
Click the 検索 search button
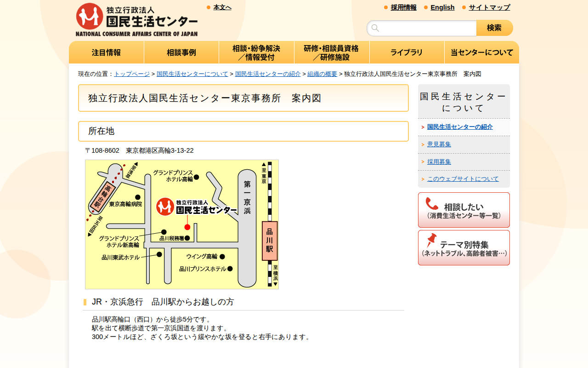tap(494, 28)
